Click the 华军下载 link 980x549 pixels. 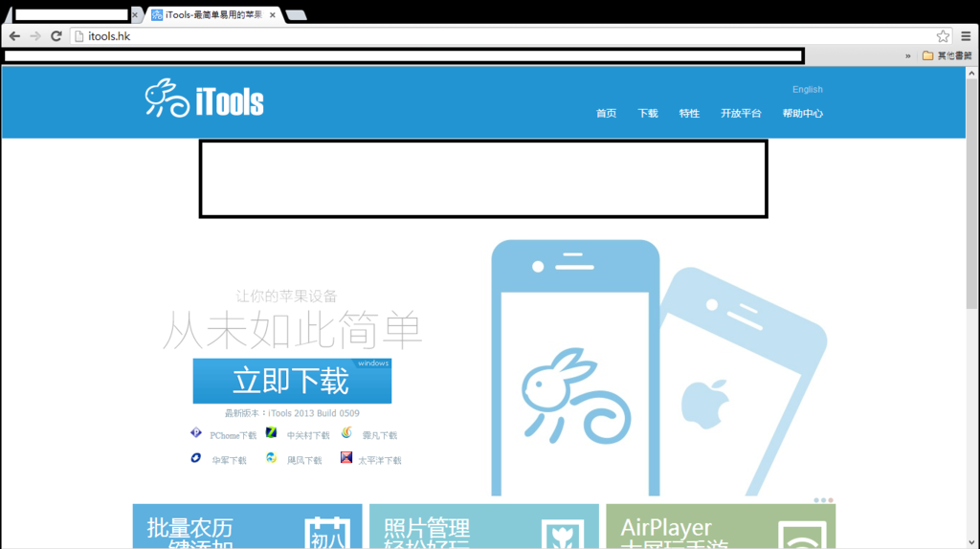(229, 460)
